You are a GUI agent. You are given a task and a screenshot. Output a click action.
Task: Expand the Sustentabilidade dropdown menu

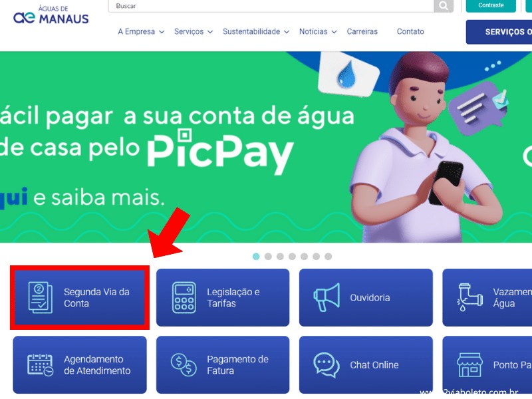tap(256, 31)
